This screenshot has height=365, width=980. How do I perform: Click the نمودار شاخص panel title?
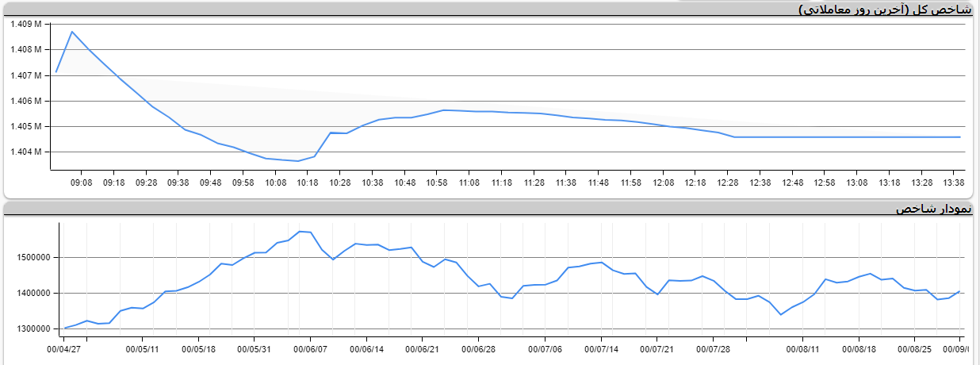[x=934, y=209]
